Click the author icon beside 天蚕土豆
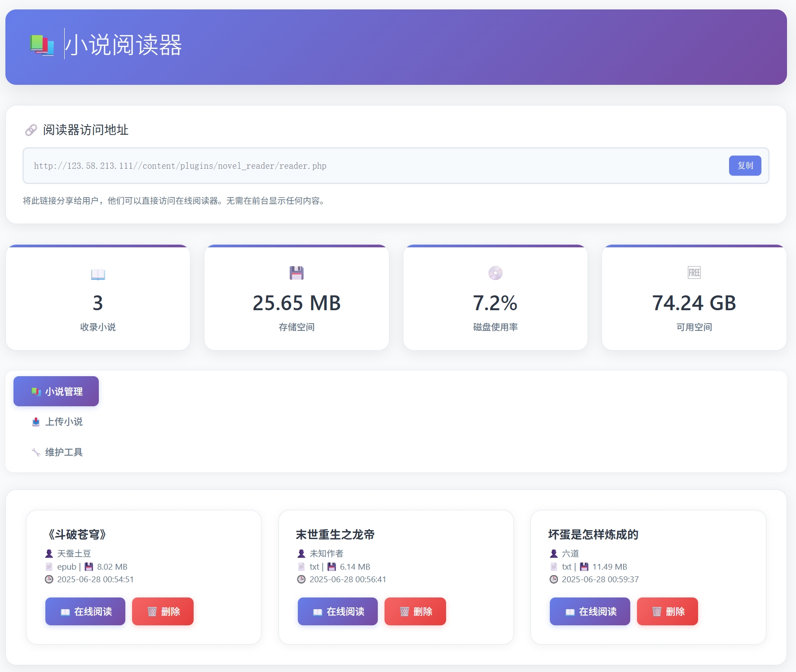This screenshot has width=796, height=672. (49, 553)
